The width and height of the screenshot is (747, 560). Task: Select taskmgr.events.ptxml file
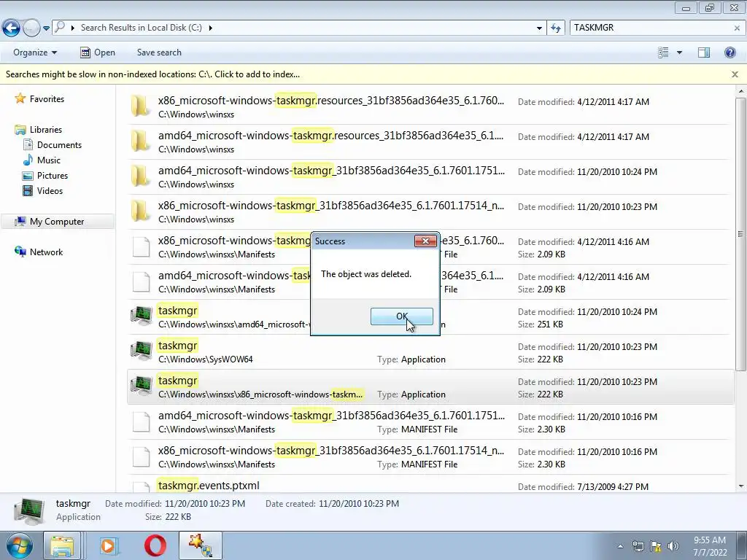click(x=430, y=485)
